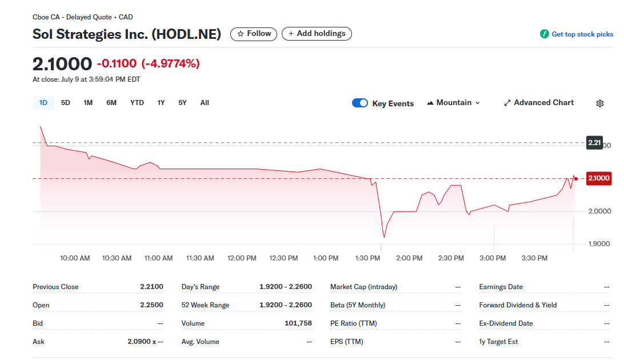Open the Advanced Chart link

[x=539, y=103]
